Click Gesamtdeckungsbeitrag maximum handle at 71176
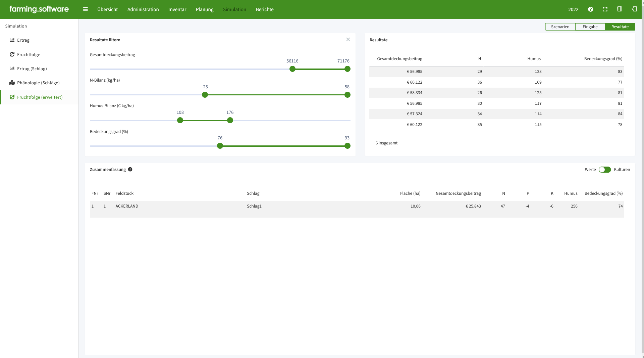 347,69
